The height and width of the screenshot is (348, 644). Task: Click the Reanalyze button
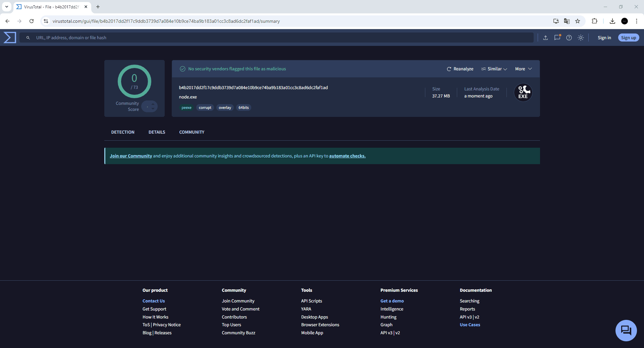click(x=460, y=69)
